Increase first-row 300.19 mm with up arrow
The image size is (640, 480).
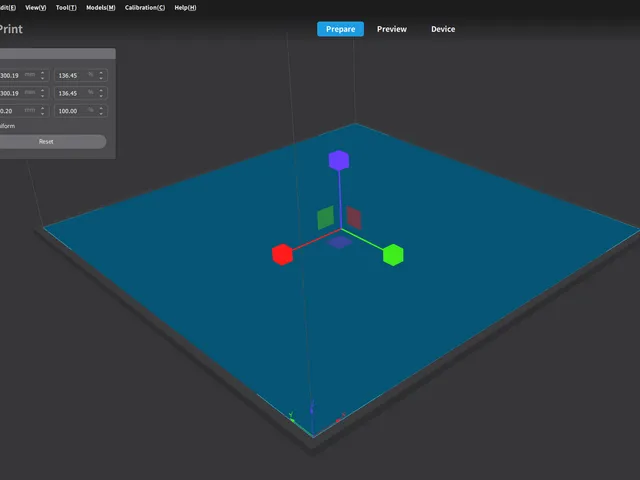click(x=42, y=73)
